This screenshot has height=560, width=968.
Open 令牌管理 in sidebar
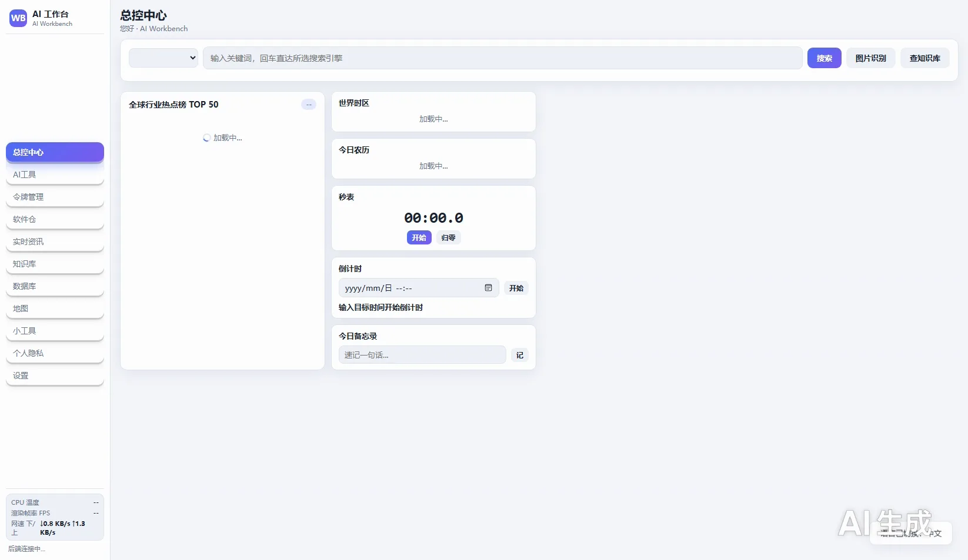tap(55, 197)
